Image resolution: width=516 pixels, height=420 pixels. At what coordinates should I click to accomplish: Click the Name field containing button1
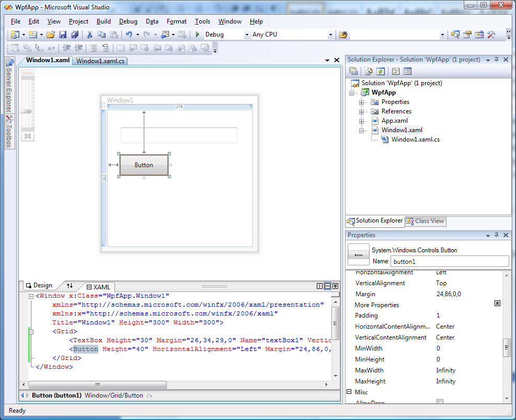(x=449, y=261)
